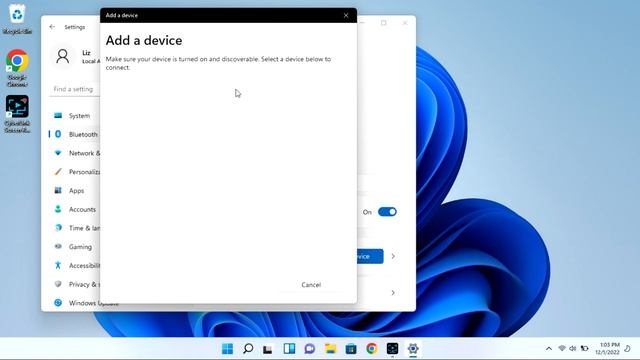640x360 pixels.
Task: Click the Privacy shield icon
Action: pos(58,284)
